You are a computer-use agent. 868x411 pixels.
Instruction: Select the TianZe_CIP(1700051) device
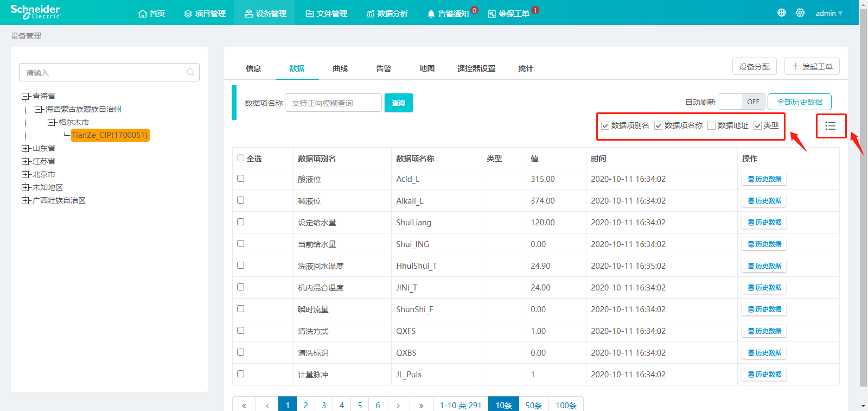(110, 135)
